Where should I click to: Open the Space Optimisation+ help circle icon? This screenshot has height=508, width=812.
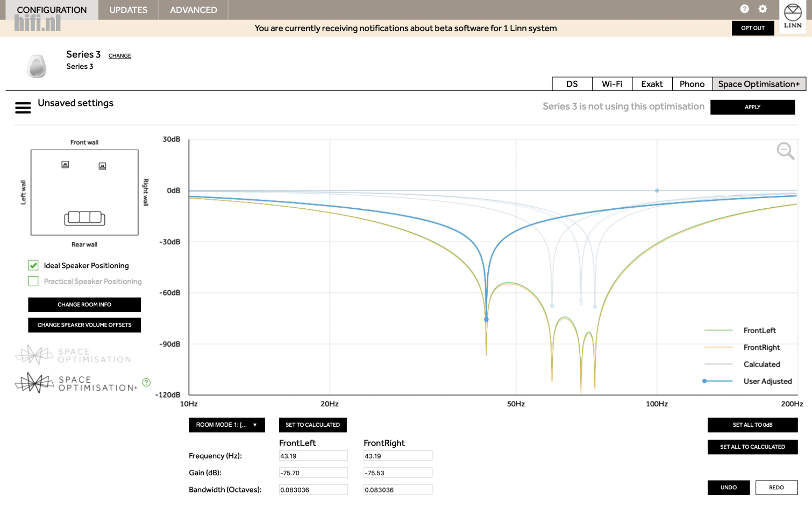point(146,383)
